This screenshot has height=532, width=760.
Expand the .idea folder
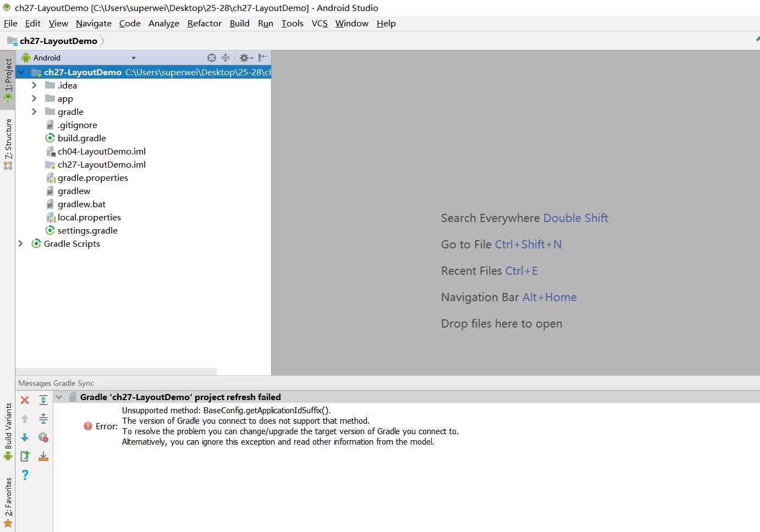[x=34, y=85]
